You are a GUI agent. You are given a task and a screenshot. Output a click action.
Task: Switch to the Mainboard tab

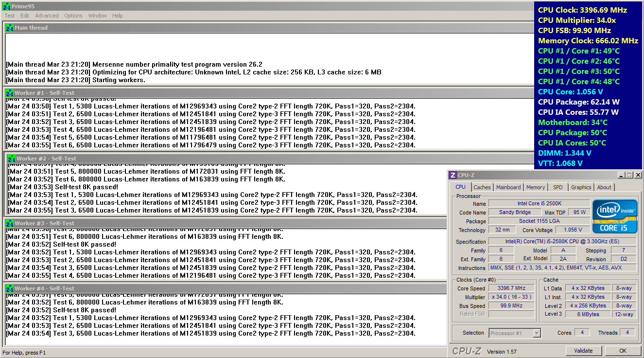[x=508, y=187]
